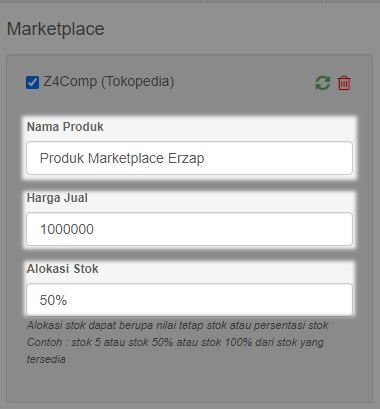Click the Alokasi Stok field label
Screen dimensions: 380x409
click(62, 269)
